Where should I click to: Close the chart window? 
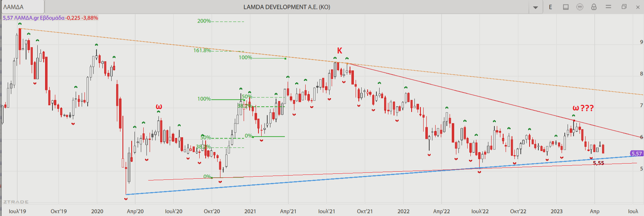638,7
